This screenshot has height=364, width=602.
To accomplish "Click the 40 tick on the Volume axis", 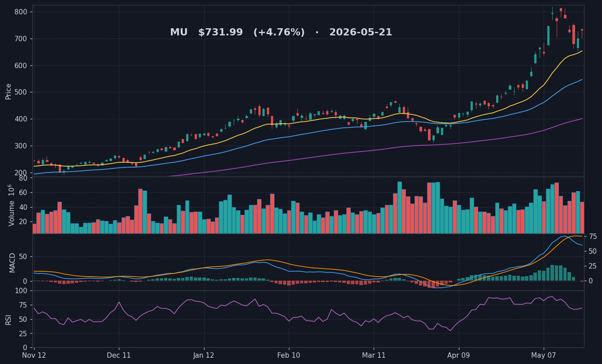I will pos(23,208).
